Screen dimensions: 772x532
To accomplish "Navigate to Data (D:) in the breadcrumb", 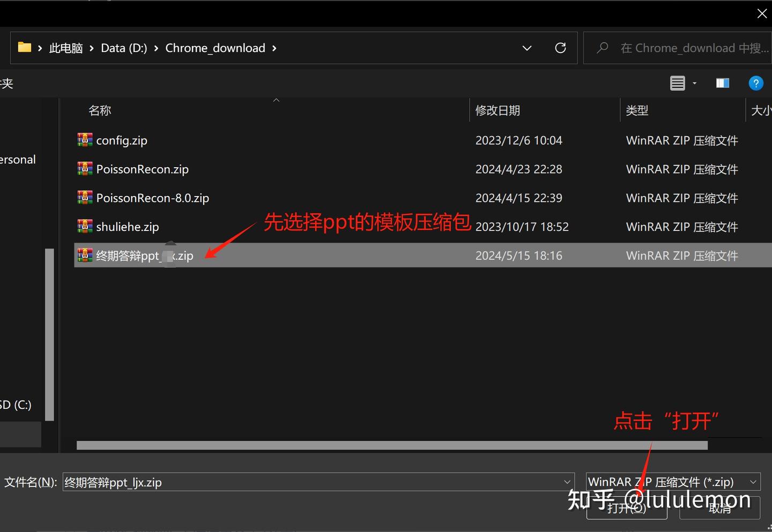I will (x=124, y=48).
